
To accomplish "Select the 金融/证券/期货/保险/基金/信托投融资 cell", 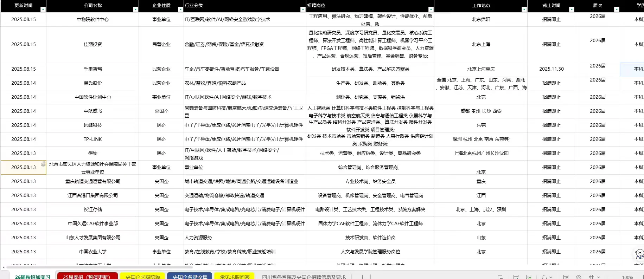I will click(x=245, y=45).
